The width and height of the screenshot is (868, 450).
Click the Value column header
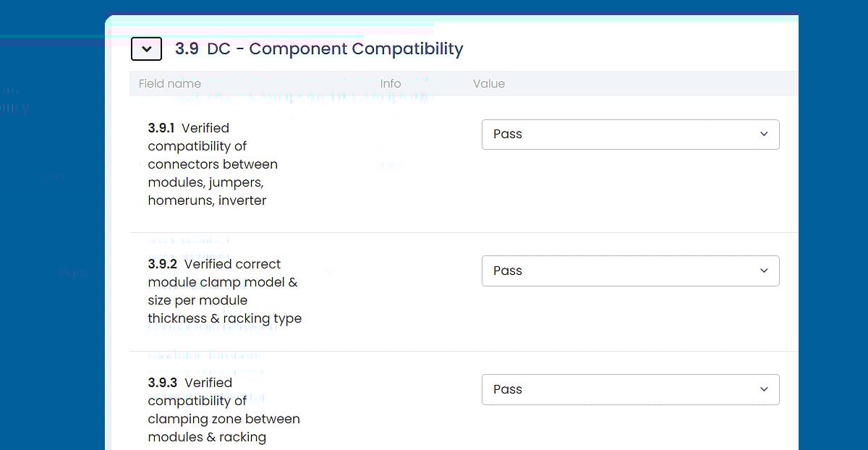click(489, 83)
